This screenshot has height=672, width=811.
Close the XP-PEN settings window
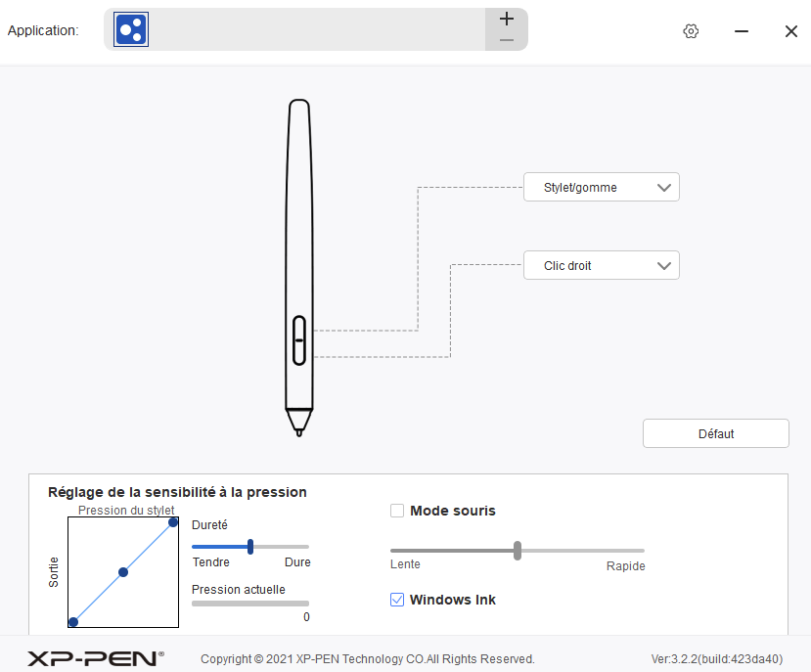[790, 31]
